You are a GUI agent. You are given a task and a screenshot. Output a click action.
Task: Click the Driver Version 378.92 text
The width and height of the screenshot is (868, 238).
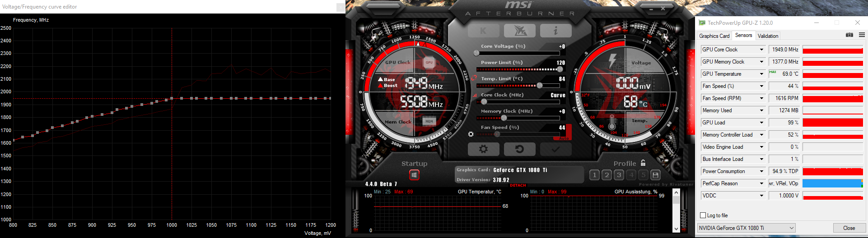point(483,180)
